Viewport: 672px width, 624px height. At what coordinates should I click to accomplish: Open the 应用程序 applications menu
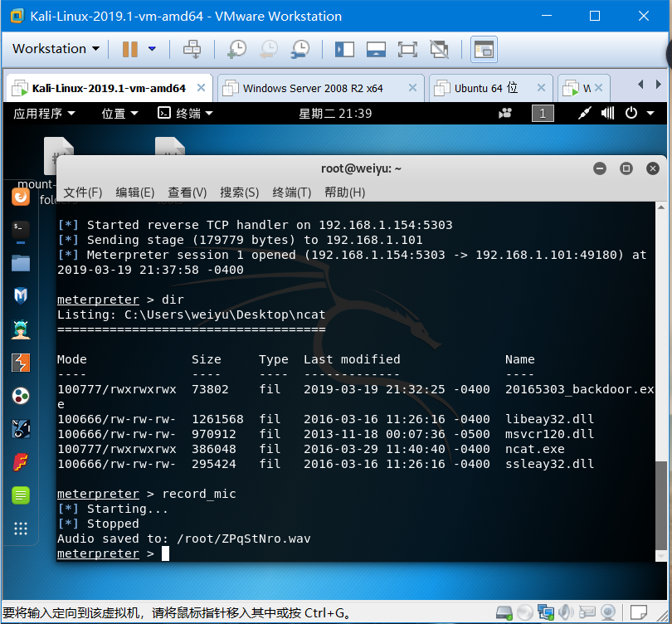click(44, 114)
